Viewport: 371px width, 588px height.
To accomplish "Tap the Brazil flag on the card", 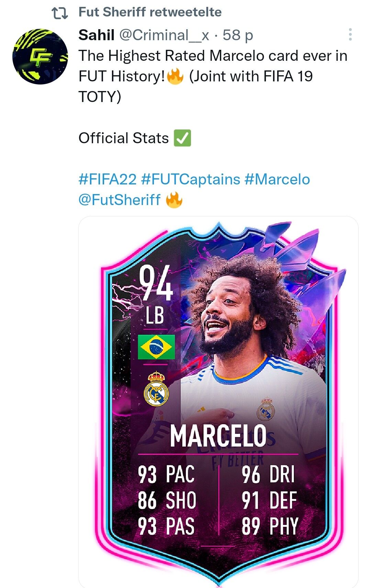I will click(156, 347).
